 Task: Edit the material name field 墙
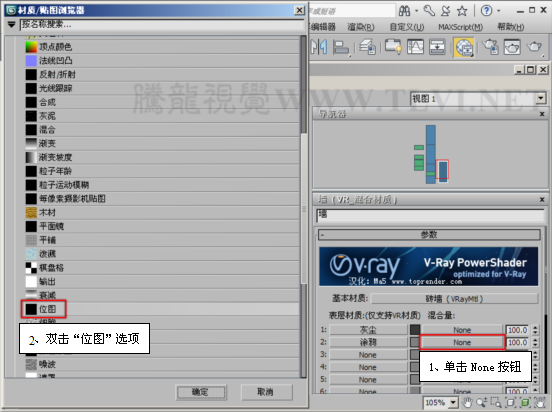[x=430, y=215]
